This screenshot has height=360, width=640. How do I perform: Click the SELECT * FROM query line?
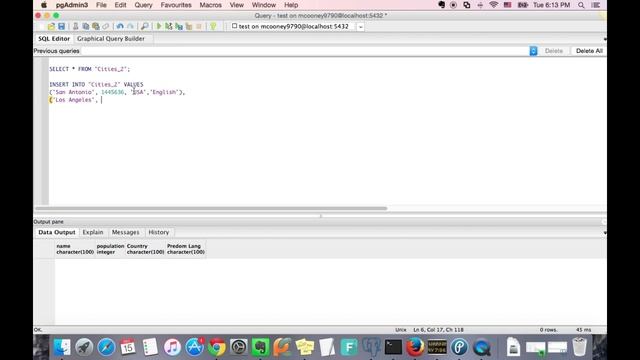tap(89, 69)
